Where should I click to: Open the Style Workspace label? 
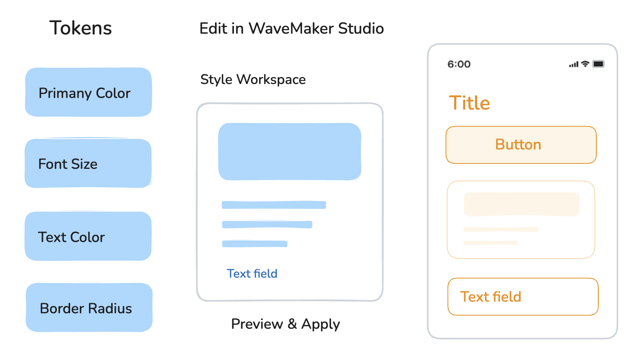click(x=253, y=79)
